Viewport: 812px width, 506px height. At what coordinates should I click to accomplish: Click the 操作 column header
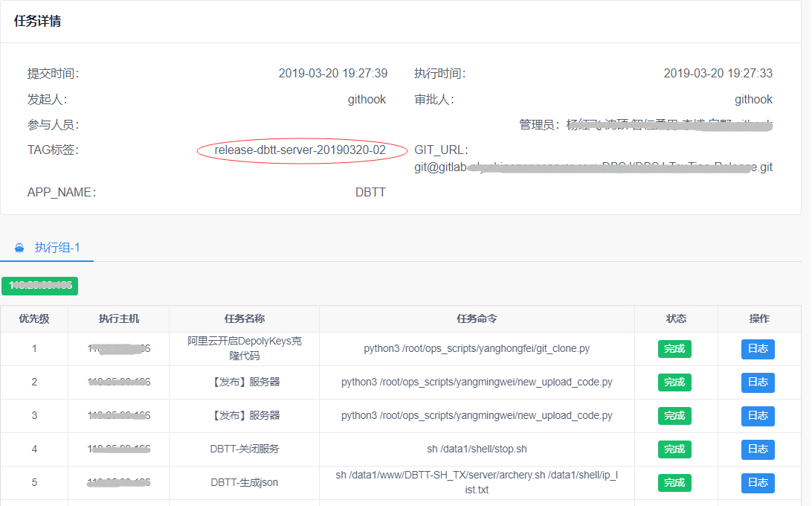(760, 318)
